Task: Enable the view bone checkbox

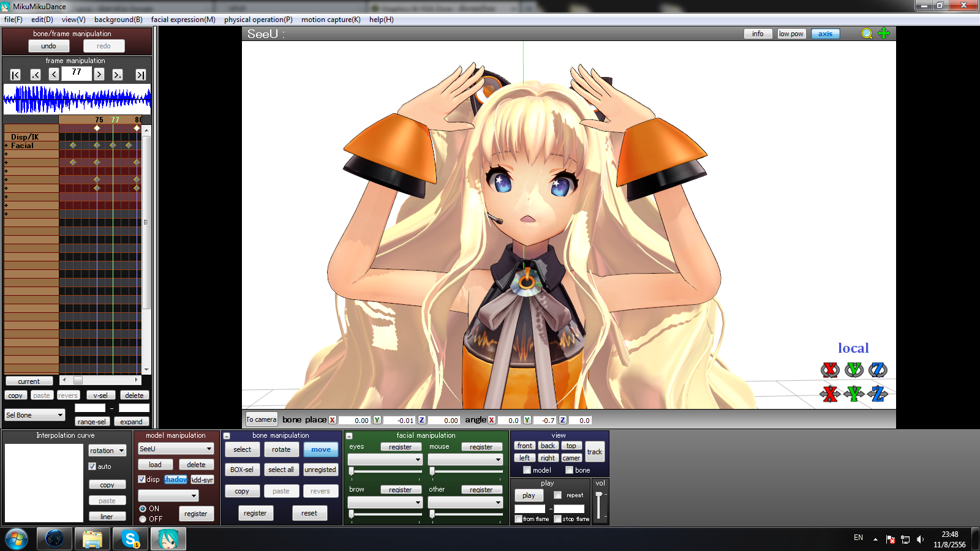Action: [569, 470]
